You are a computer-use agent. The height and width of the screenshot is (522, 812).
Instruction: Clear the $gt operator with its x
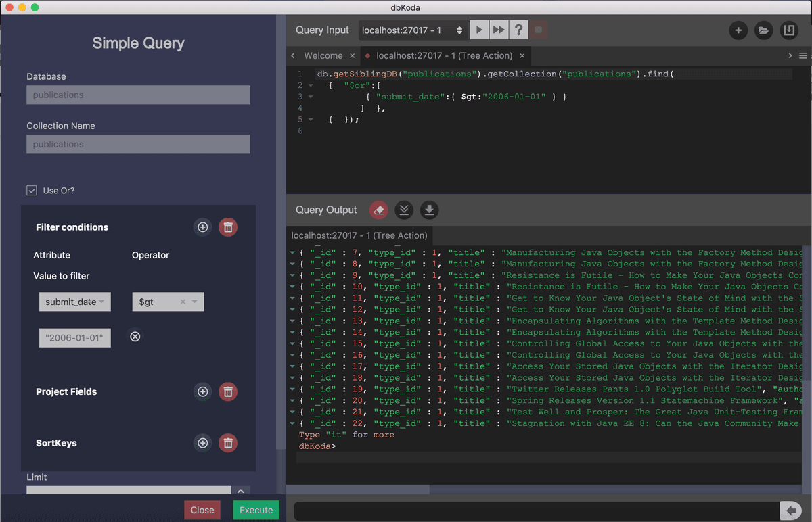pos(183,302)
